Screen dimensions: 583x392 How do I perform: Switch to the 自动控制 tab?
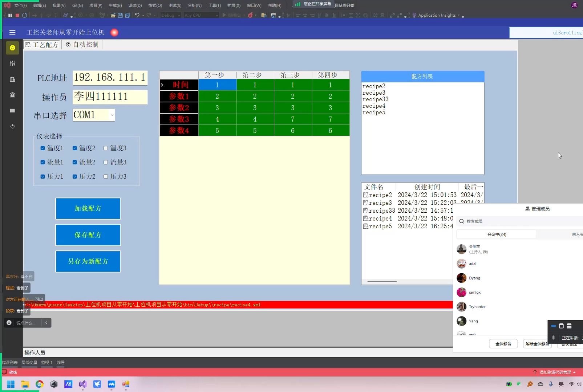pos(82,45)
